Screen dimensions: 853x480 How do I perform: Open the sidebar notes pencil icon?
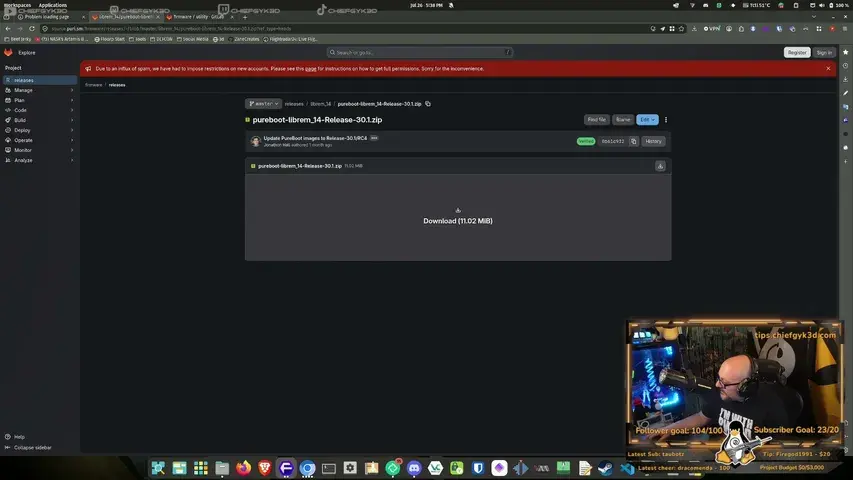tap(845, 93)
